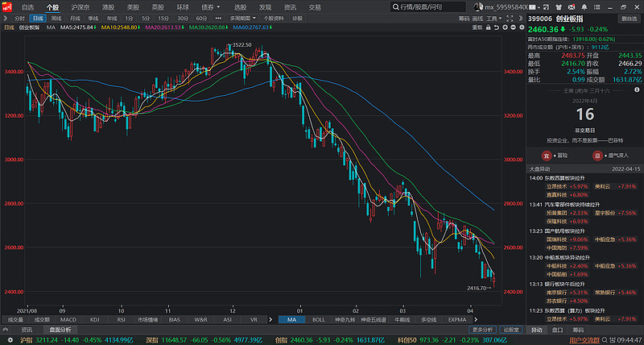Select 月线 monthly period
This screenshot has width=644, height=345.
(75, 19)
